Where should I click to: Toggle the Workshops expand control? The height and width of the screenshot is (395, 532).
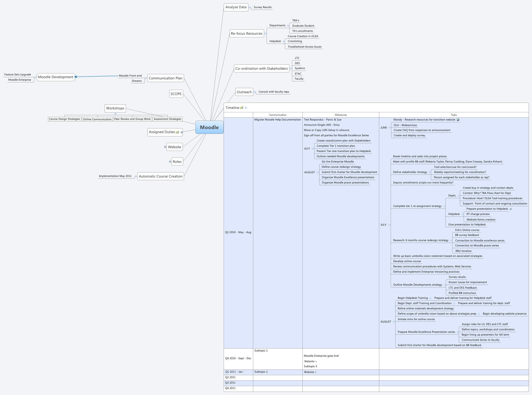tap(116, 114)
